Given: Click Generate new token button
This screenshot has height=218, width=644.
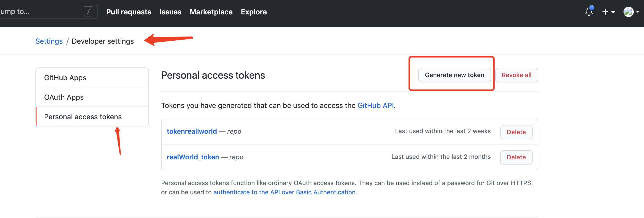Looking at the screenshot, I should click(x=454, y=75).
